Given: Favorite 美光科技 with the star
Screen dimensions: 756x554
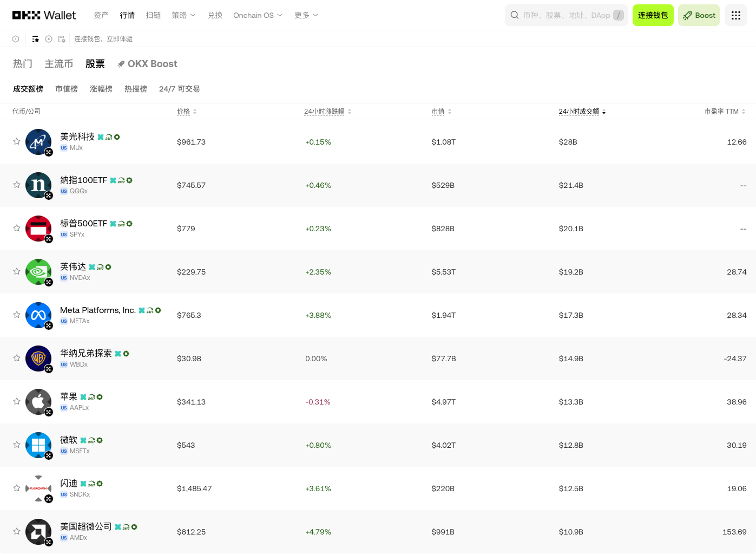Looking at the screenshot, I should [x=17, y=141].
